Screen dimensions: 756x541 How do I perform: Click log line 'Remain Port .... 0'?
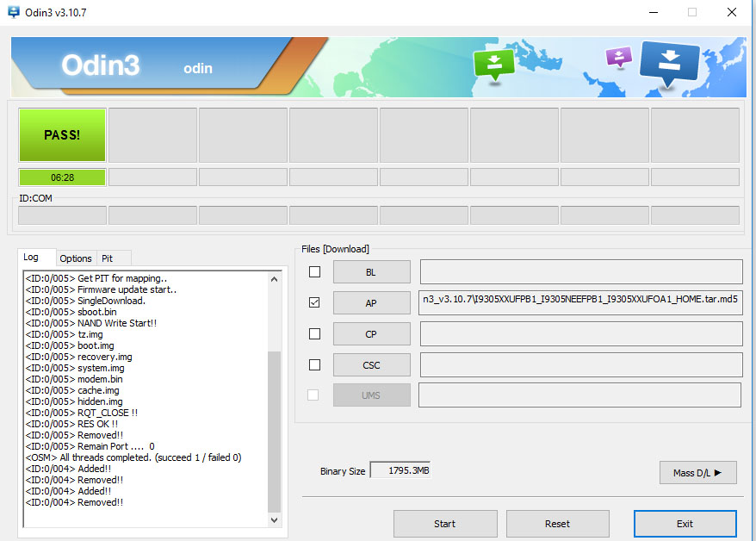click(x=90, y=446)
